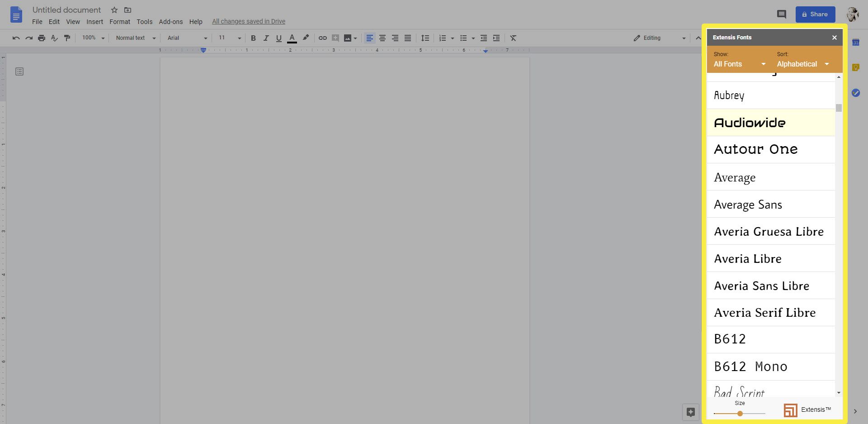The image size is (868, 424).
Task: Toggle underline formatting
Action: coord(278,38)
